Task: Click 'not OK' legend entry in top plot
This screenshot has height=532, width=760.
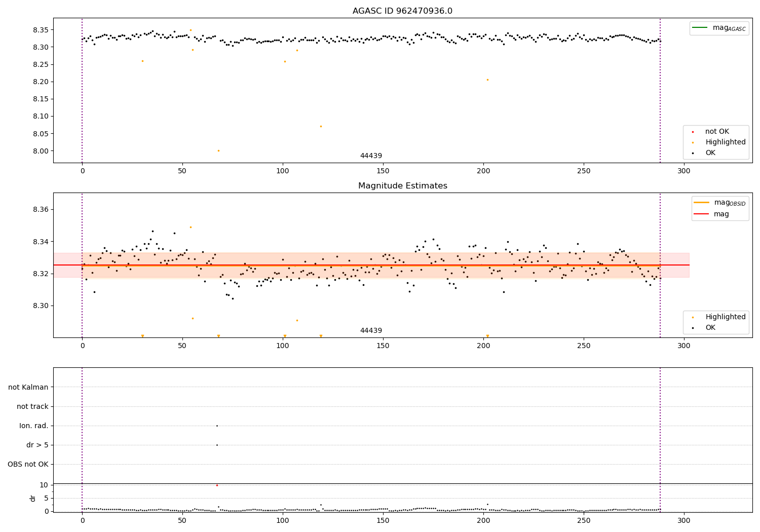Action: [x=717, y=132]
